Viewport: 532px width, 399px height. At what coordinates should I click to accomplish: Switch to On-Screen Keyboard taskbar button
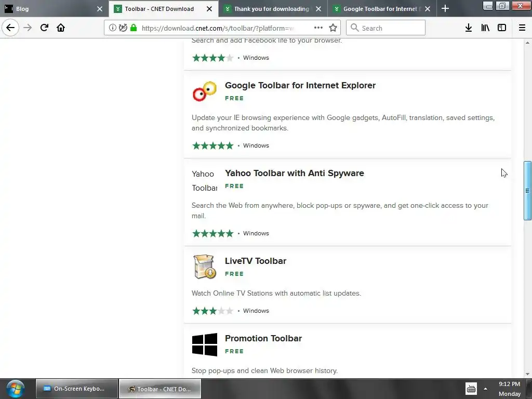[77, 389]
